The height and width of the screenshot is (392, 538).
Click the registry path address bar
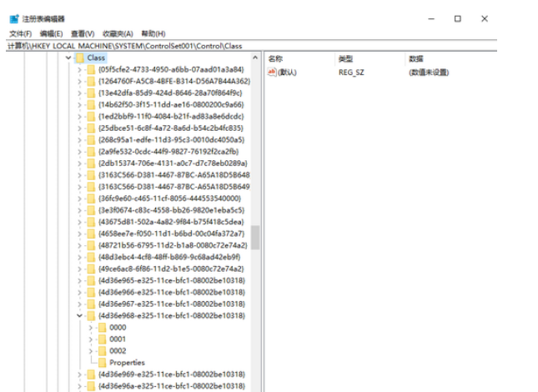pos(252,46)
